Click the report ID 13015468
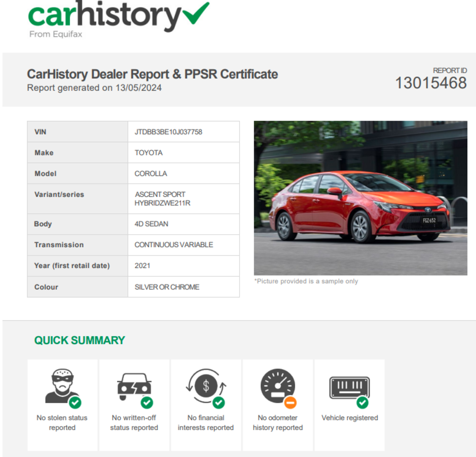Screen dimensions: 476x457 point(431,83)
